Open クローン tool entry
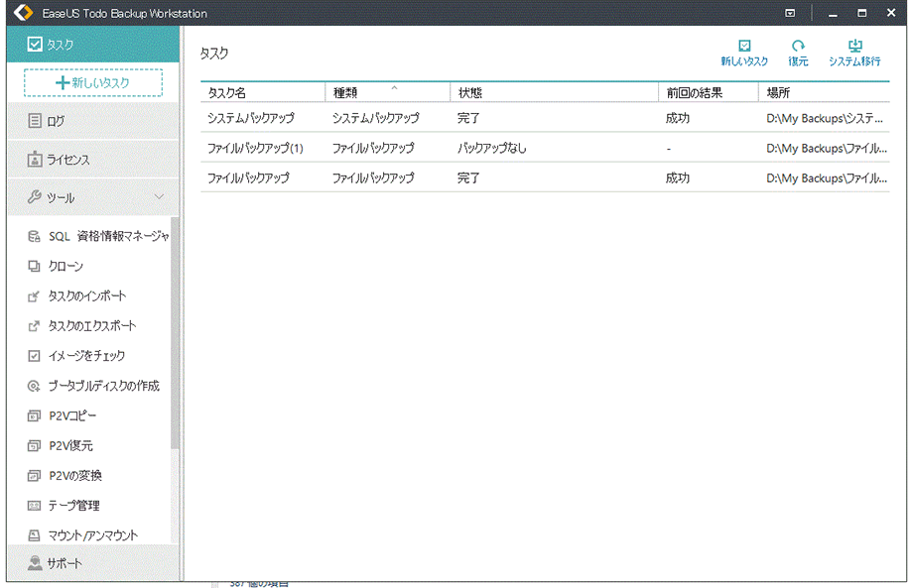Image resolution: width=913 pixels, height=588 pixels. [65, 266]
